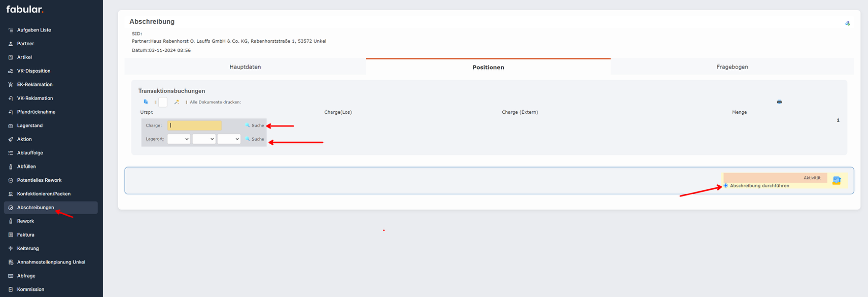
Task: Click the magic wand icon in the Transaktionsbuchungen toolbar
Action: pos(177,102)
